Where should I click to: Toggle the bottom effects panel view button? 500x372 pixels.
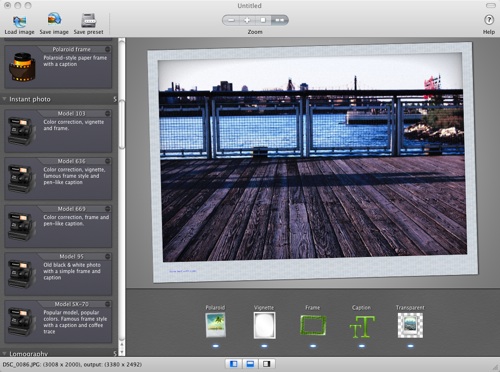tap(250, 364)
